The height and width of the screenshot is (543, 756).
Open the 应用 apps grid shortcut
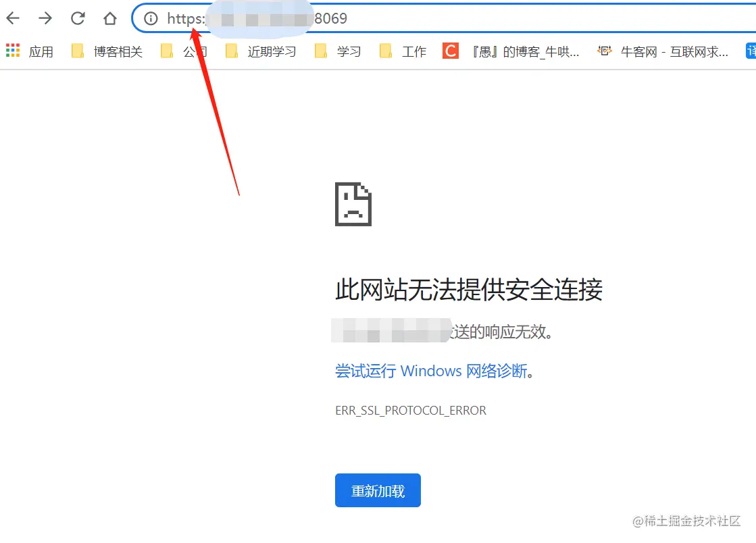coord(30,51)
